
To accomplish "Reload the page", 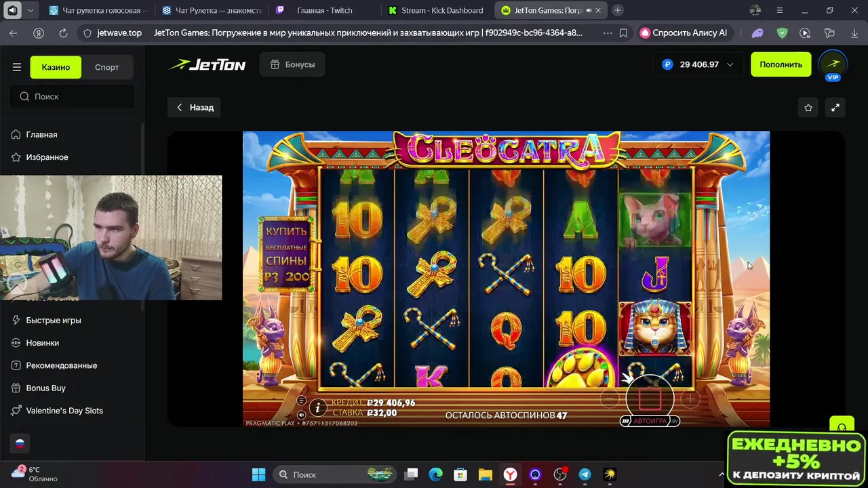I will (x=63, y=33).
